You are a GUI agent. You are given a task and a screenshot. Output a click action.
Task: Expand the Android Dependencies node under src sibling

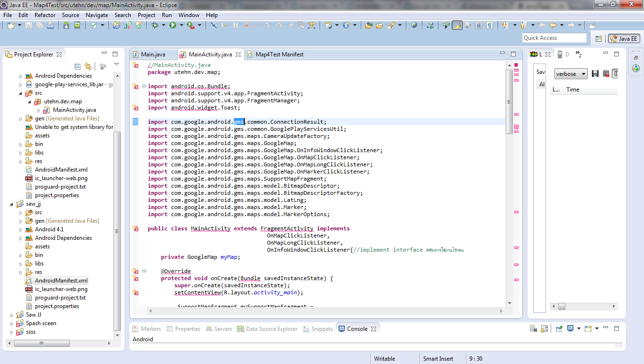pyautogui.click(x=21, y=76)
